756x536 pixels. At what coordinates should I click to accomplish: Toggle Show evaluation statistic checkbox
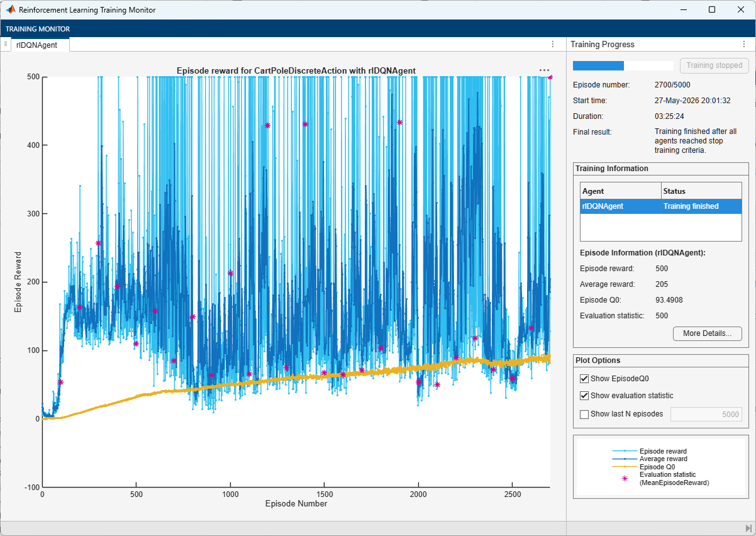click(584, 396)
